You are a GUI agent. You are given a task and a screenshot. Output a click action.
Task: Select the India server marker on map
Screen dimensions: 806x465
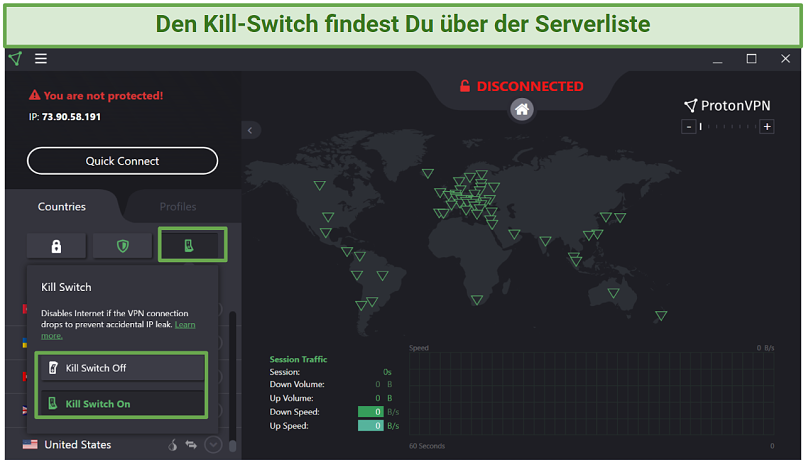tap(545, 241)
